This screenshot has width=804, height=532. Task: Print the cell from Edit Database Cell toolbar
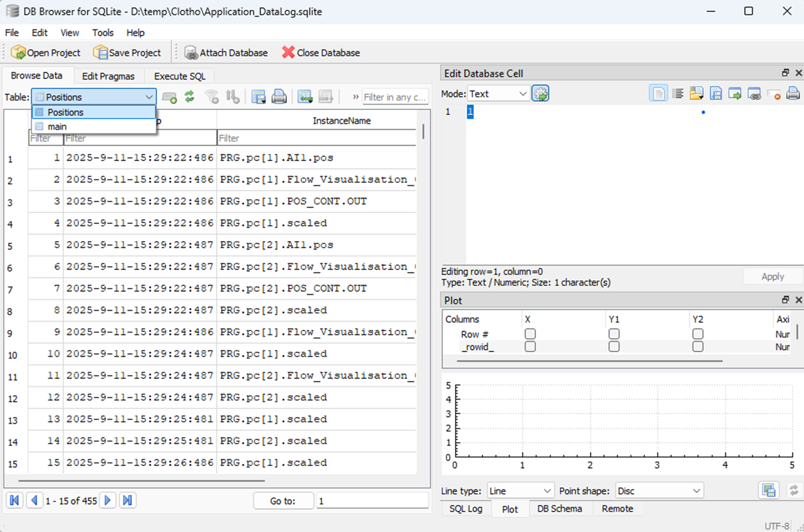(x=793, y=94)
